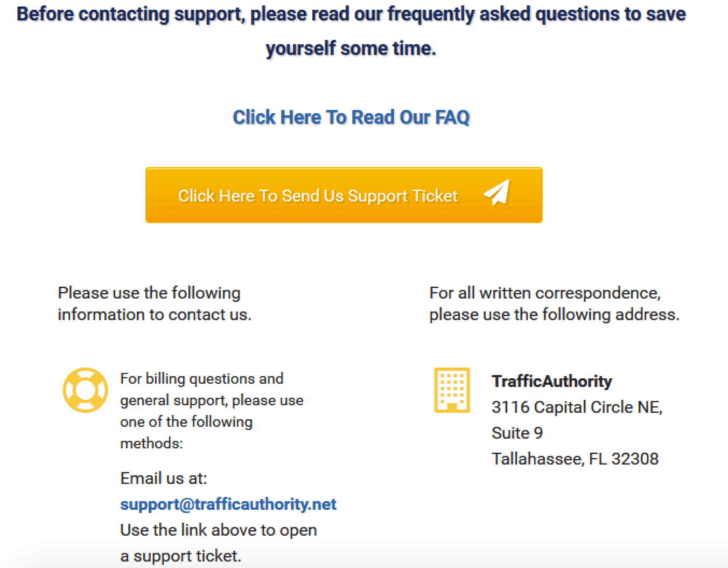Open the support@trafficauthority.net email link
Viewport: 728px width, 568px height.
[x=228, y=504]
